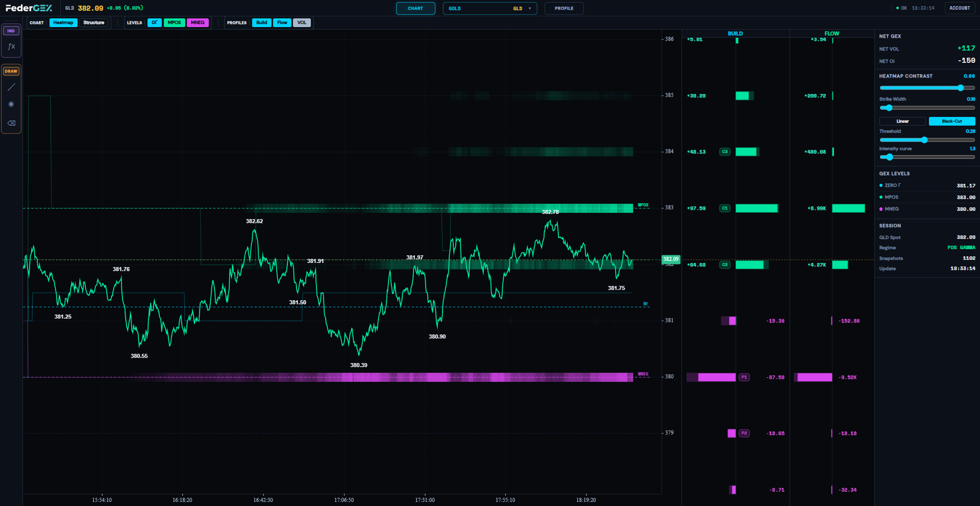980x506 pixels.
Task: Click the Regime POS GAMMA value
Action: (961, 248)
